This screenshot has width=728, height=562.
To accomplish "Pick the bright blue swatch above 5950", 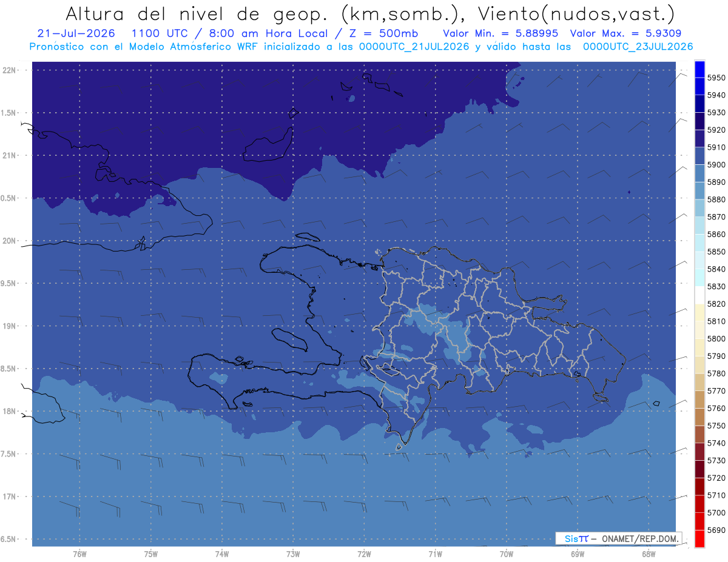I will pyautogui.click(x=699, y=69).
